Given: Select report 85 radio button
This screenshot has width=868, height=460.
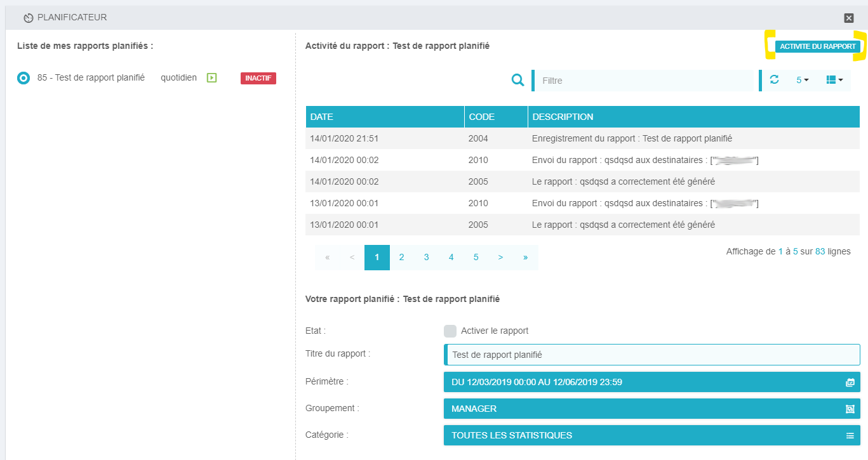Looking at the screenshot, I should click(x=23, y=78).
